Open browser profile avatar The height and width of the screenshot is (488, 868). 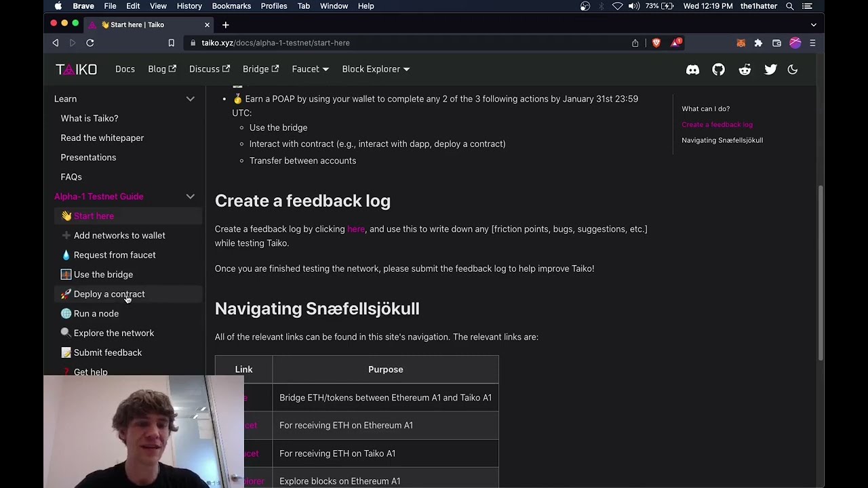(x=795, y=43)
